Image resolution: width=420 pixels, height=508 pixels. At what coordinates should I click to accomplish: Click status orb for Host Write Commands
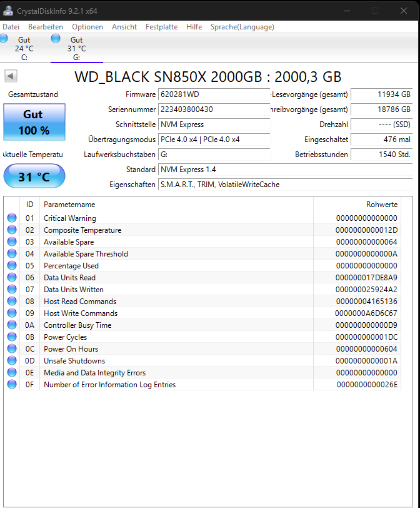click(x=12, y=313)
